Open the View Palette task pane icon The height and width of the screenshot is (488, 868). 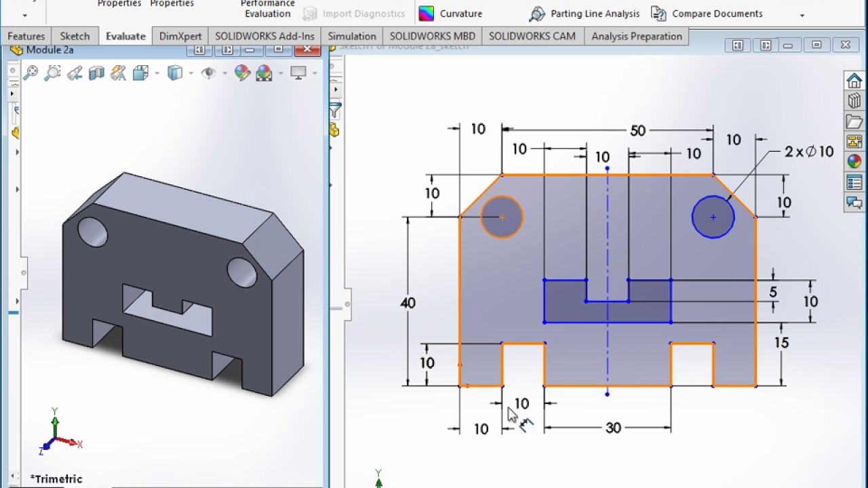tap(854, 142)
